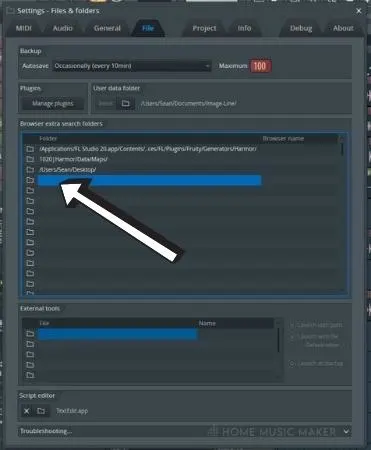The height and width of the screenshot is (450, 371).
Task: Click the TextEdit.app script editor name
Action: (72, 411)
